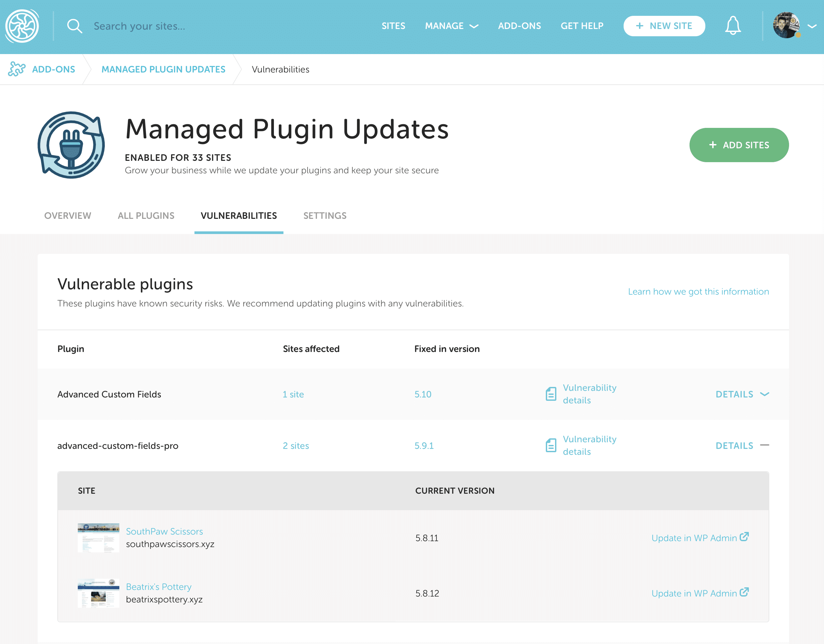Open account dropdown arrow beside avatar
Image resolution: width=824 pixels, height=644 pixels.
812,26
